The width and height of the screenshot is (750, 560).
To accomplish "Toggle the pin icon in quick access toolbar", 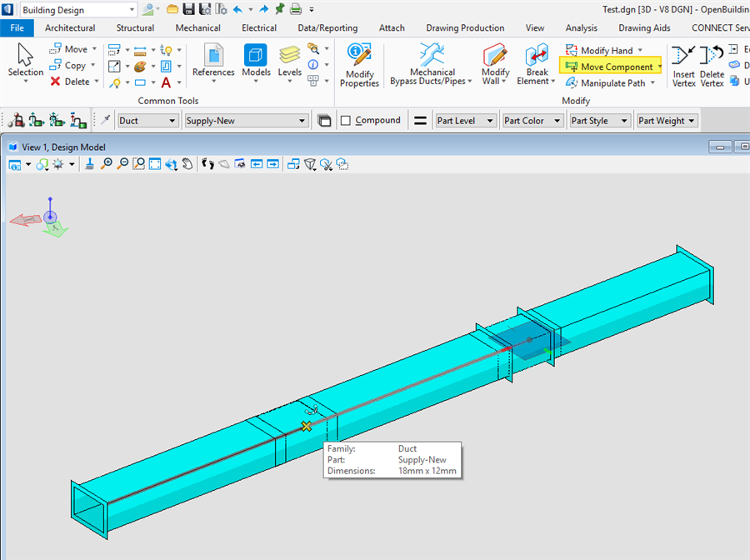I will [280, 10].
